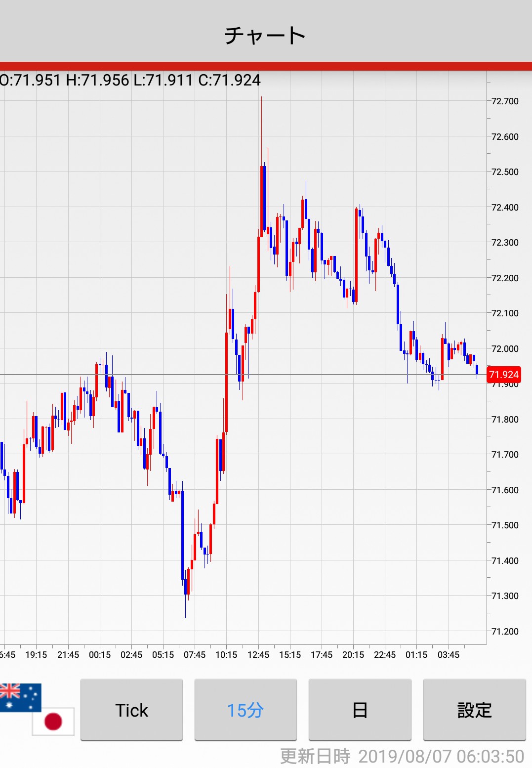Image resolution: width=532 pixels, height=768 pixels.
Task: Tap the 15:15 time axis label
Action: tap(290, 655)
